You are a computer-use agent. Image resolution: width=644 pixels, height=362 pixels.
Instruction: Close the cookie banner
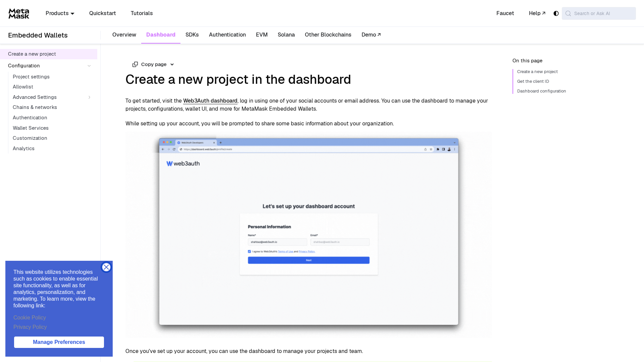[106, 267]
